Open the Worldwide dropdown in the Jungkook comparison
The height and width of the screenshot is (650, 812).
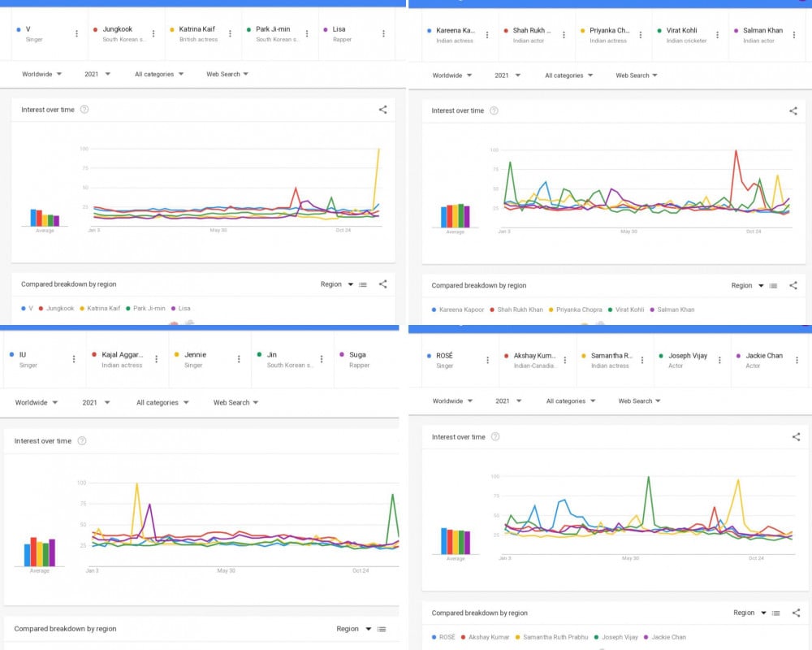tap(41, 74)
